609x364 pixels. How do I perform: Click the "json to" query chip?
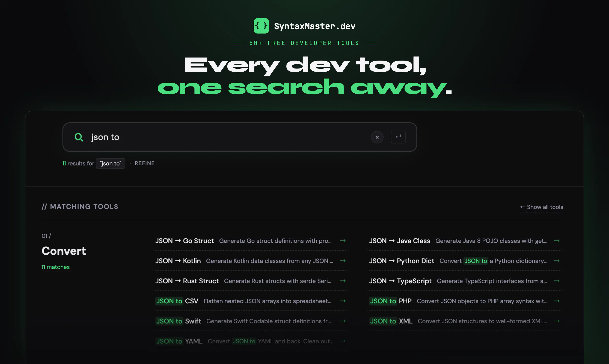(x=111, y=163)
